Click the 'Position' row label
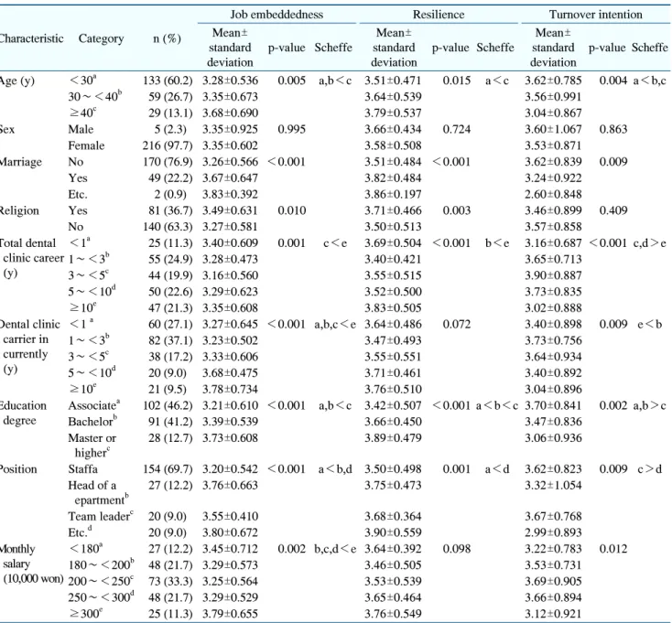 tap(18, 469)
